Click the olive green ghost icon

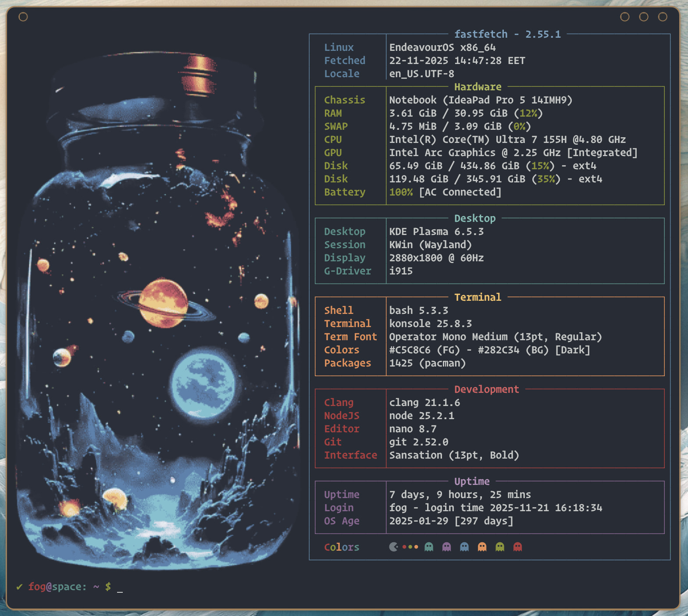(500, 547)
